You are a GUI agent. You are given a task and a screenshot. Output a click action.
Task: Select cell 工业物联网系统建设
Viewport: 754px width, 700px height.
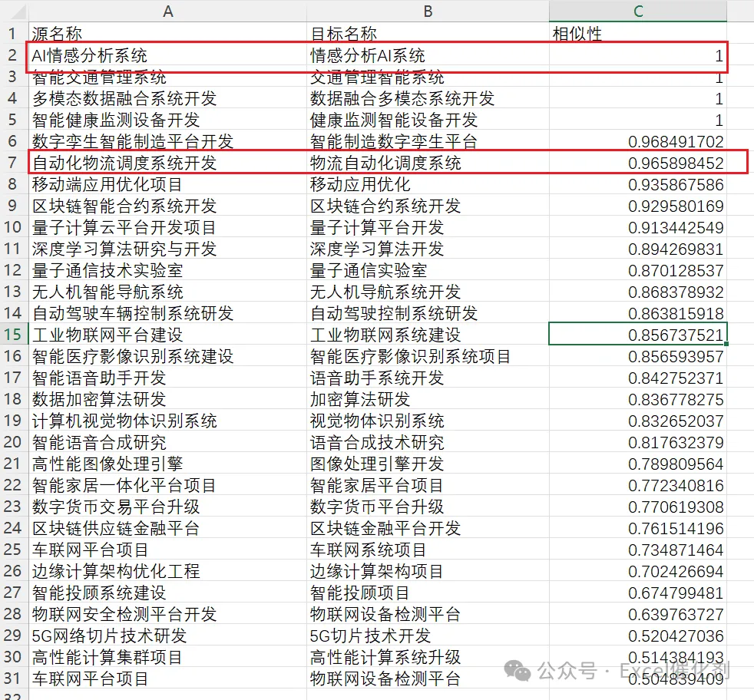428,335
